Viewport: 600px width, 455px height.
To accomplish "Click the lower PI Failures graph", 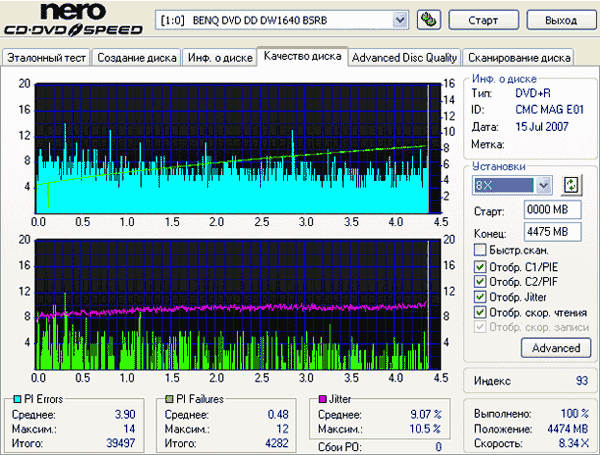I will pyautogui.click(x=238, y=305).
